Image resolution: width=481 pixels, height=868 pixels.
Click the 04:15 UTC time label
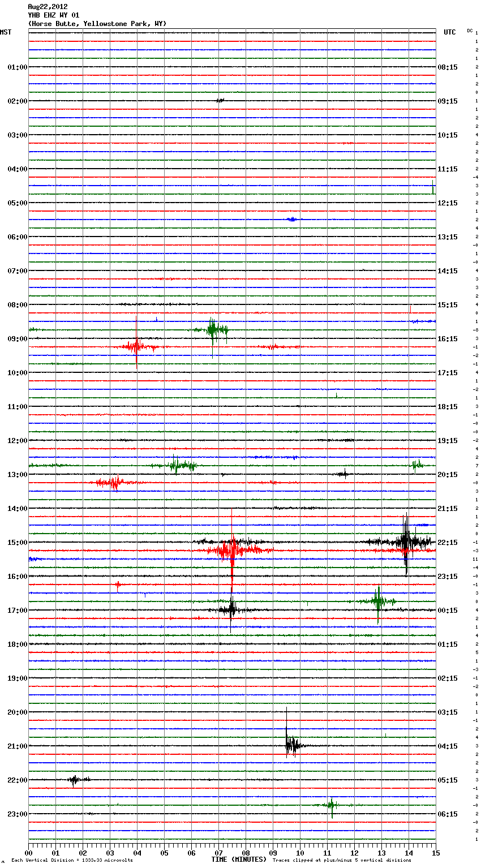coord(448,746)
